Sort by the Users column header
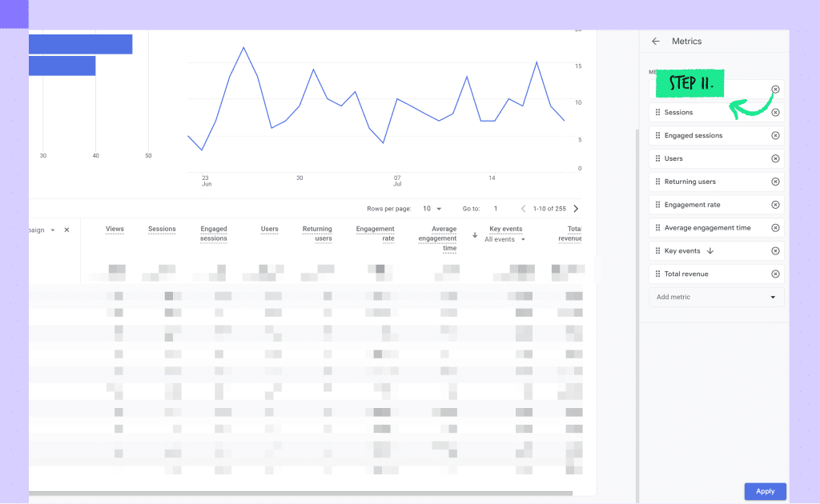 coord(269,229)
